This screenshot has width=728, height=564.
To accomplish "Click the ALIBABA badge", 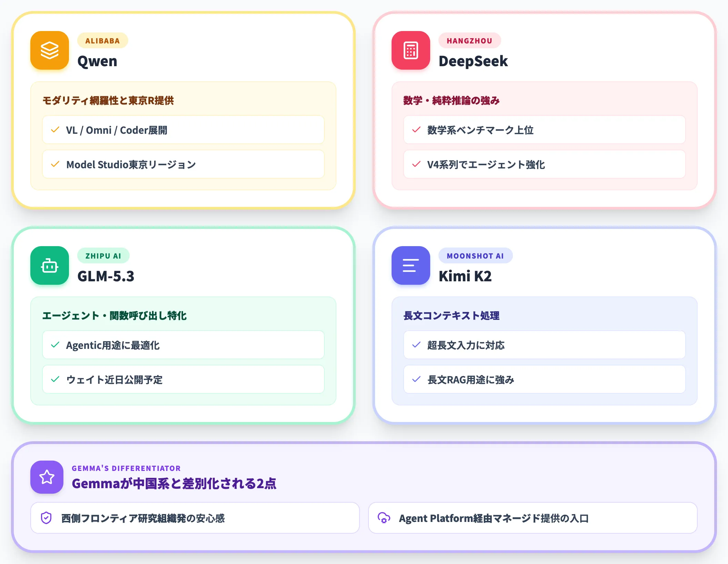I will click(103, 41).
